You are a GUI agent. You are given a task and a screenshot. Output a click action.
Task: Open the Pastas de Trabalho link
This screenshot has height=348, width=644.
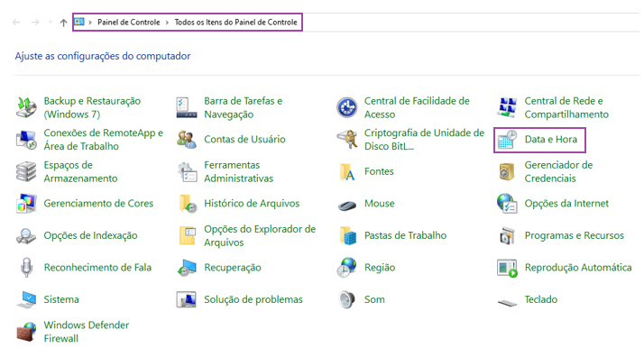(x=405, y=235)
